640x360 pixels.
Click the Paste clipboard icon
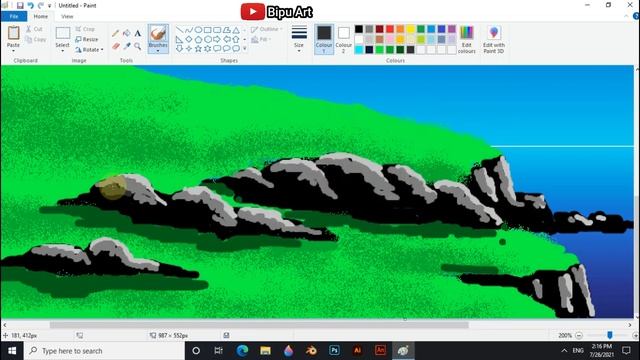click(x=13, y=33)
